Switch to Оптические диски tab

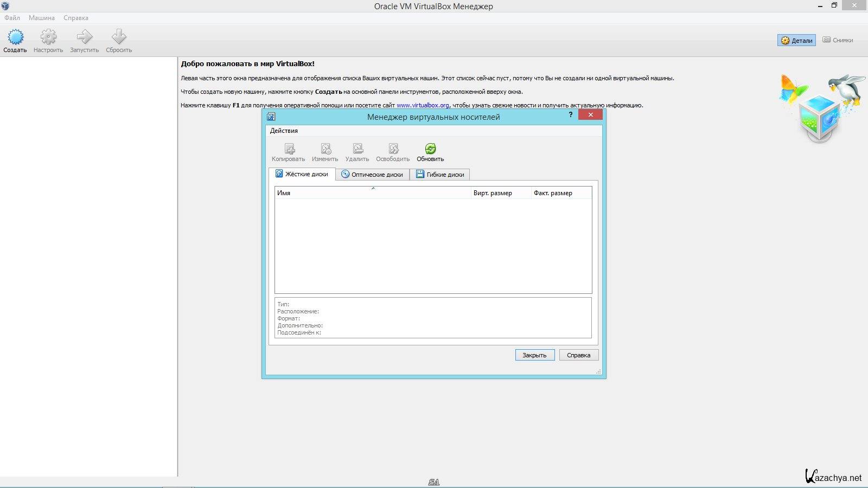click(372, 175)
